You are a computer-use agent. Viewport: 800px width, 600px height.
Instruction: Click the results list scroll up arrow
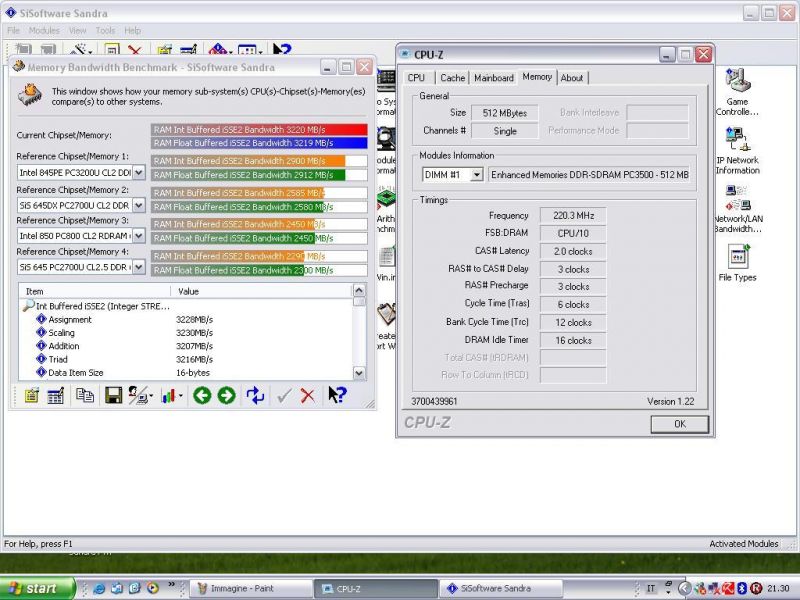pyautogui.click(x=359, y=291)
